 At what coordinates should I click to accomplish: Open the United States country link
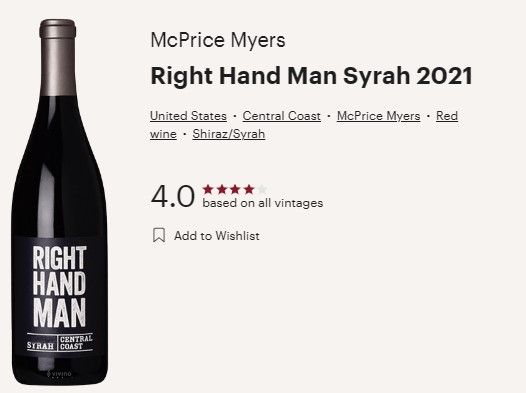point(188,116)
